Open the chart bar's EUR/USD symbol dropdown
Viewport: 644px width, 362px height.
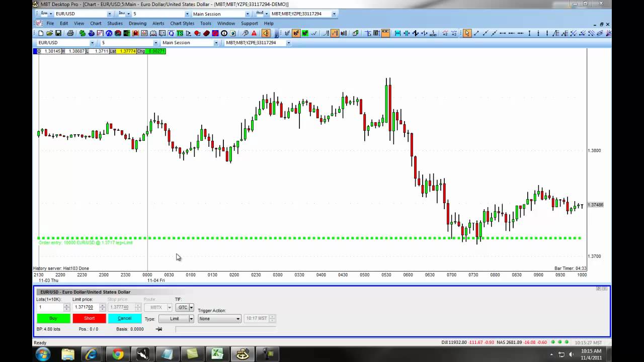[x=92, y=43]
